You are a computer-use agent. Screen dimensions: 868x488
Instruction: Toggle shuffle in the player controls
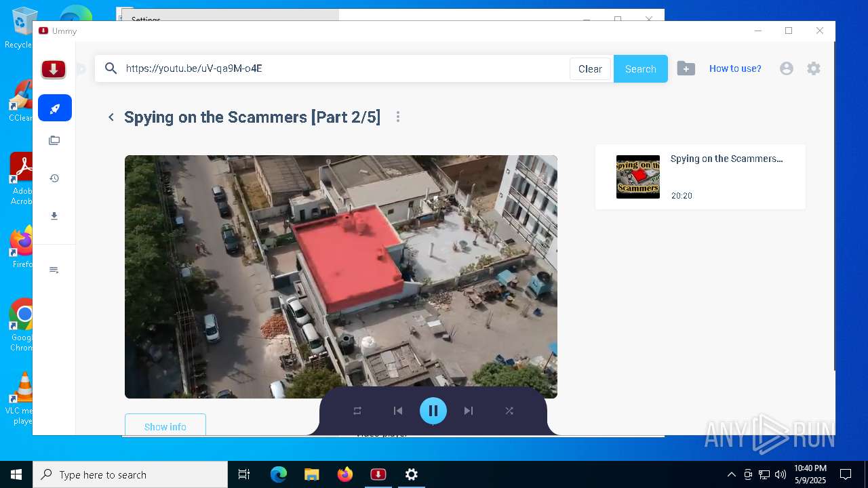[509, 411]
